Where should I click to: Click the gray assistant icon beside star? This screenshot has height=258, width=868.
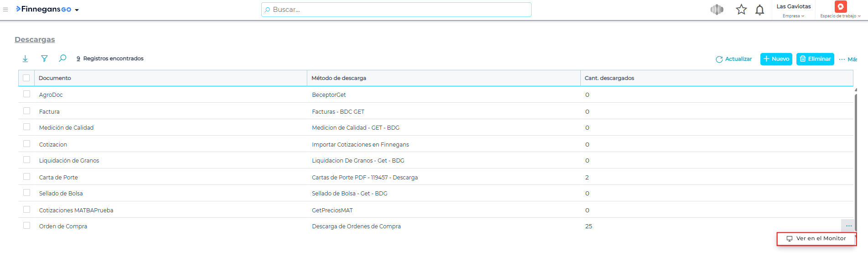[x=717, y=10]
